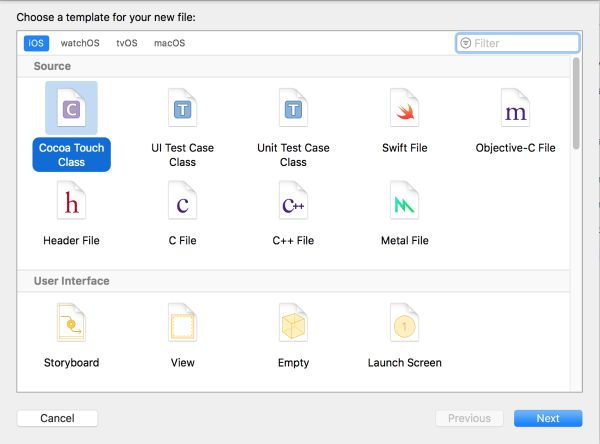Viewport: 600px width, 444px height.
Task: Click the Next button
Action: tap(548, 418)
